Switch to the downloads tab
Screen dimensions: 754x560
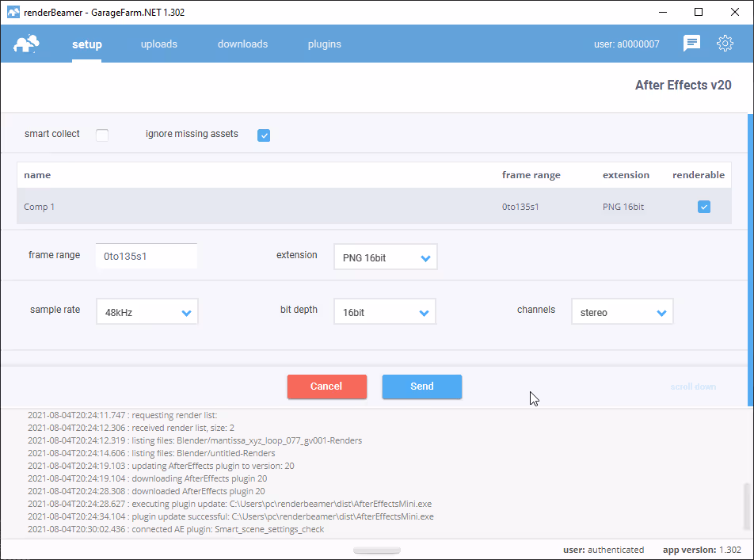[x=243, y=44]
